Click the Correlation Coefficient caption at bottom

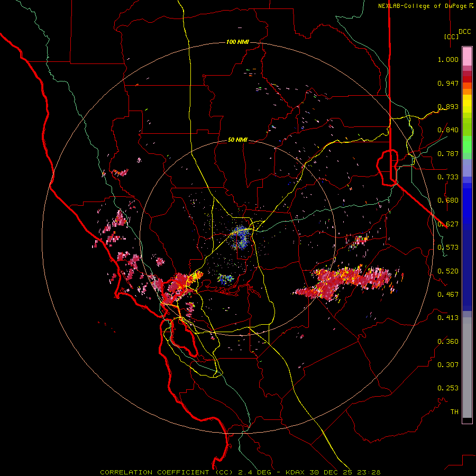click(x=240, y=472)
